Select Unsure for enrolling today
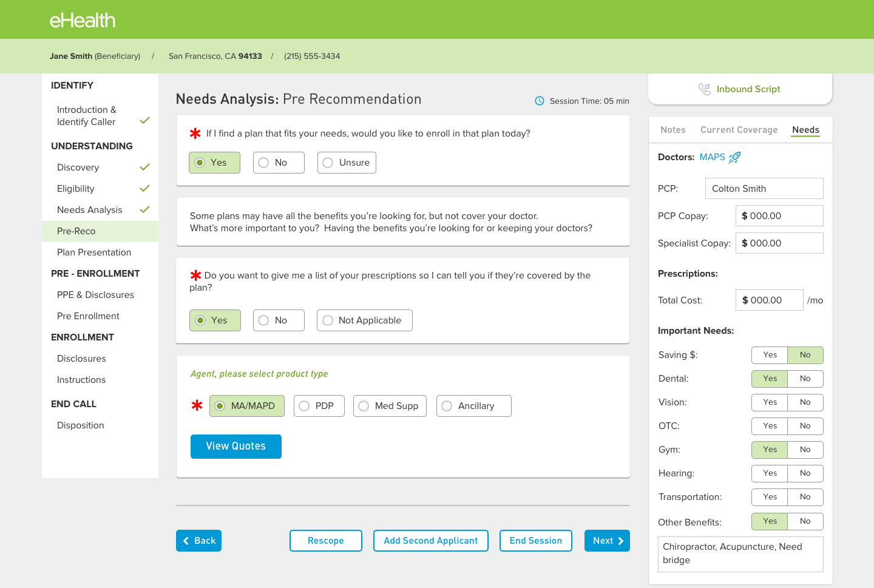 [347, 163]
